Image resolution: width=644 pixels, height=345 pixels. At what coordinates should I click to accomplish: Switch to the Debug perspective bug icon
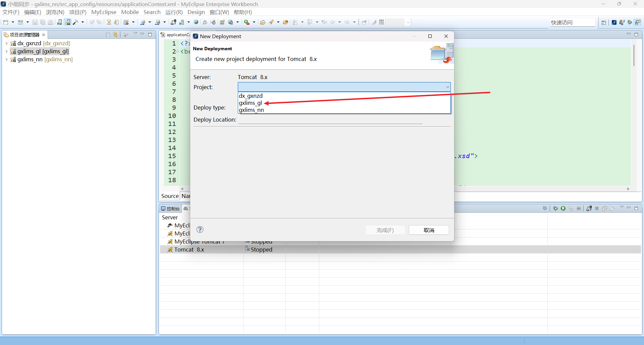[x=630, y=22]
